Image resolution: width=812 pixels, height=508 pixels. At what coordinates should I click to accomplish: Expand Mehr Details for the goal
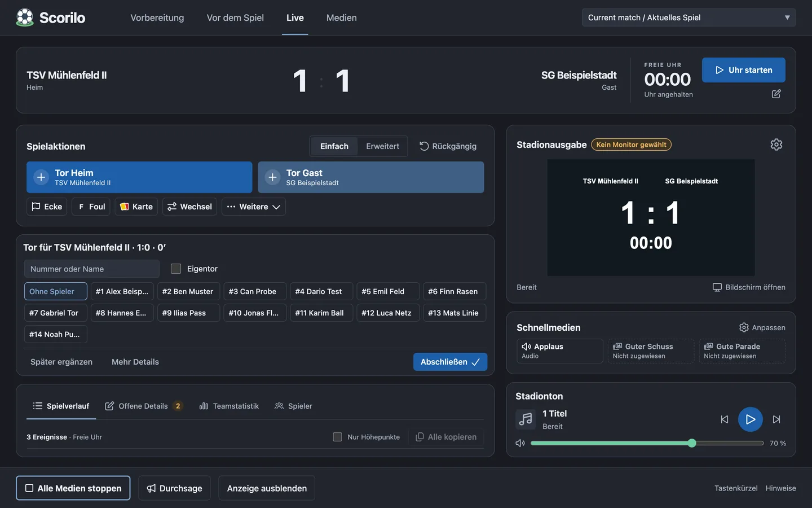tap(135, 362)
